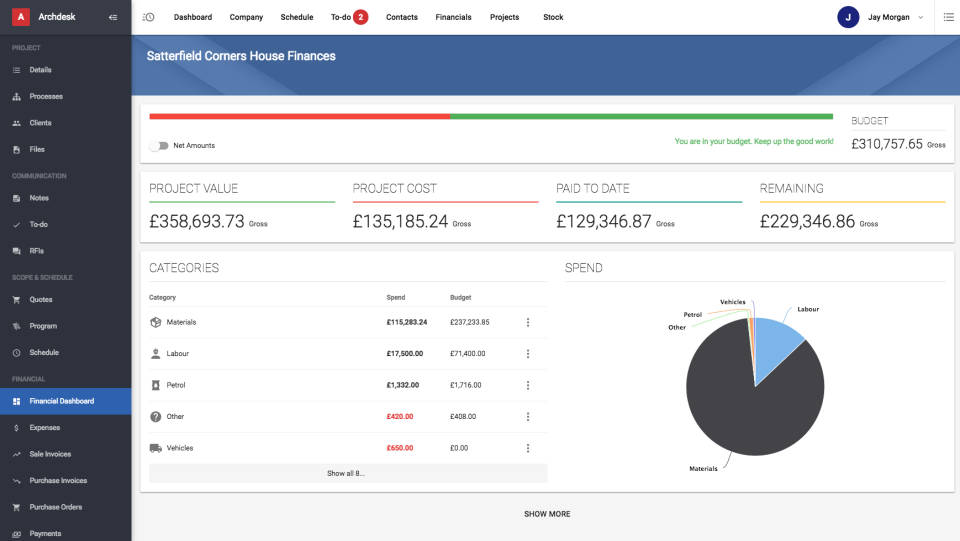Click the history clock icon in top bar

[149, 17]
